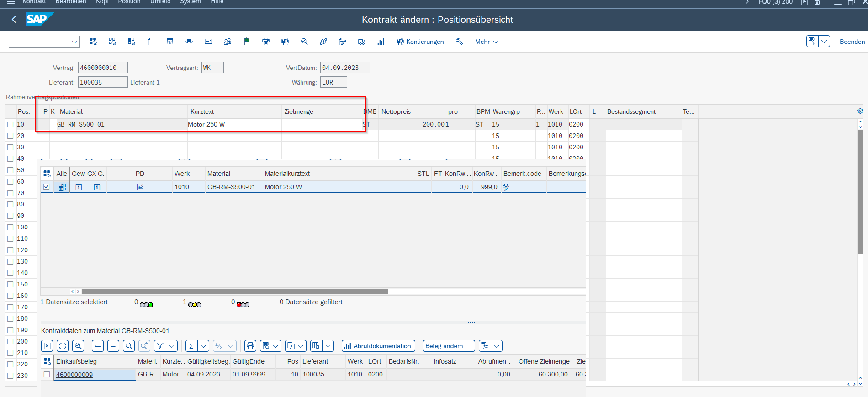
Task: Click the refresh icon in contract data toolbar
Action: coord(63,346)
